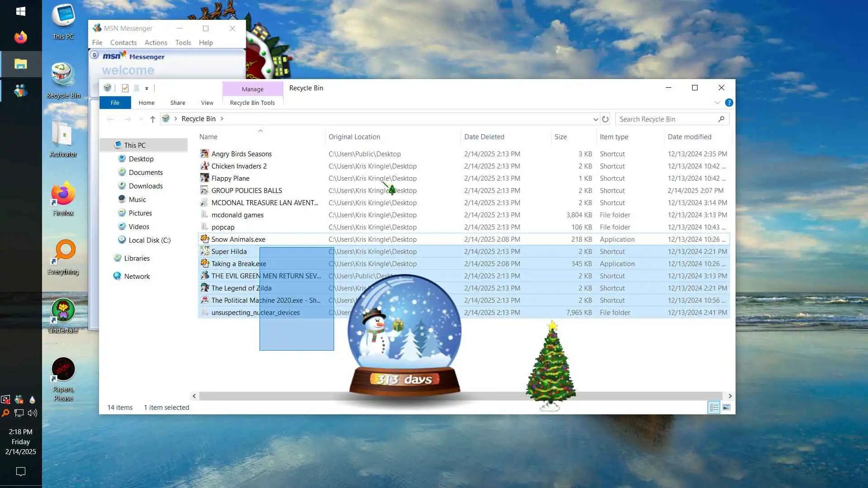Open the Windows Start button

20,11
